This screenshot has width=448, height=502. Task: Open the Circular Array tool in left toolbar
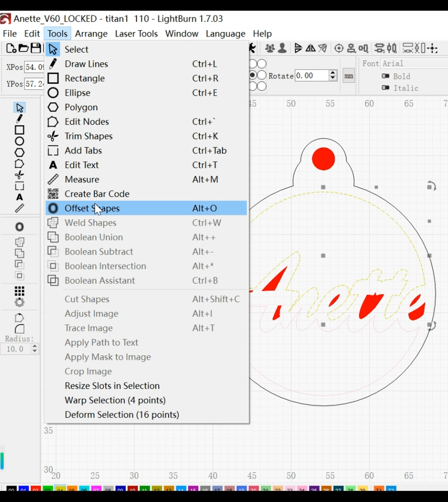(x=19, y=302)
